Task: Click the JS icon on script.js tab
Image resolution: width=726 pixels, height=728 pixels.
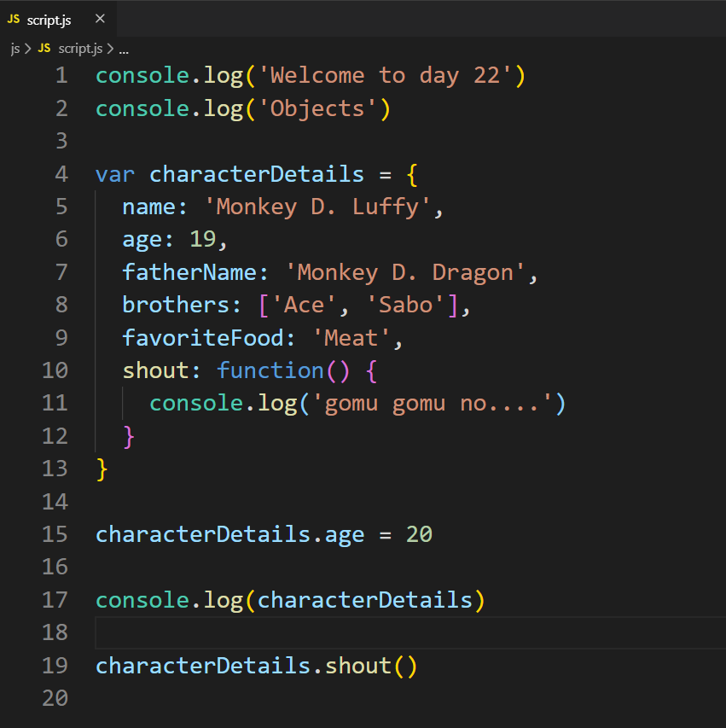Action: pos(14,20)
